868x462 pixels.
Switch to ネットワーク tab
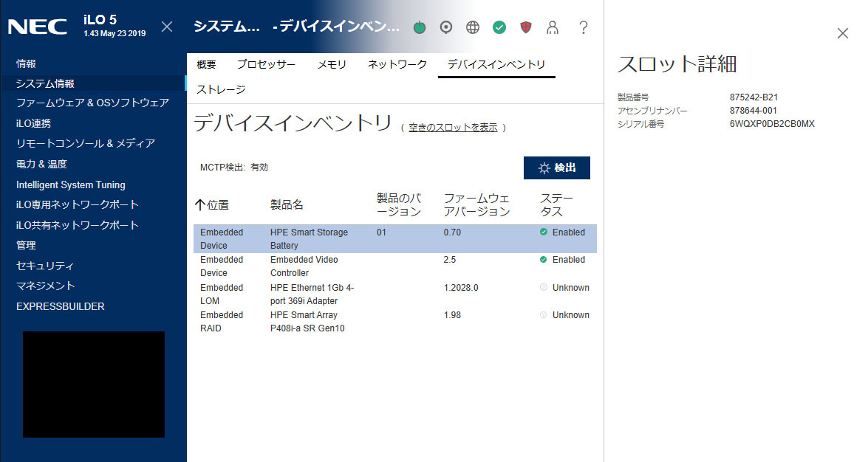(x=397, y=65)
